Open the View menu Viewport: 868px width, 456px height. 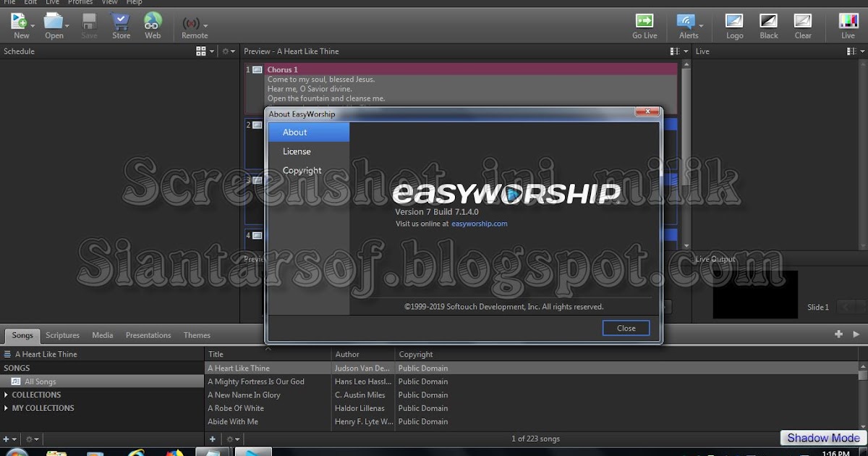point(109,2)
